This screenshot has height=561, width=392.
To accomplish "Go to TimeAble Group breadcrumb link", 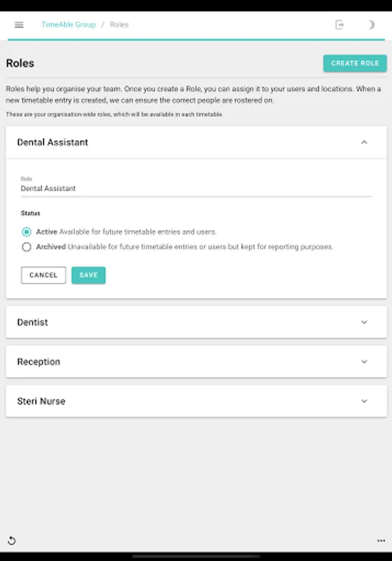I will [69, 25].
